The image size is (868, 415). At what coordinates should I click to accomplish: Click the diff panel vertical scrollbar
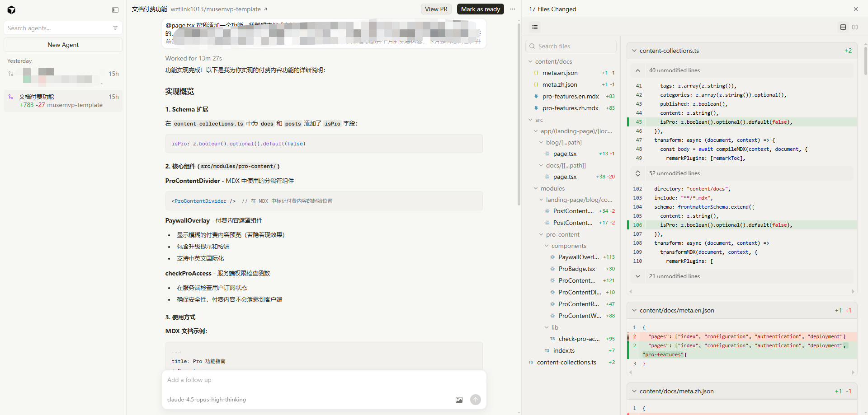point(865,60)
